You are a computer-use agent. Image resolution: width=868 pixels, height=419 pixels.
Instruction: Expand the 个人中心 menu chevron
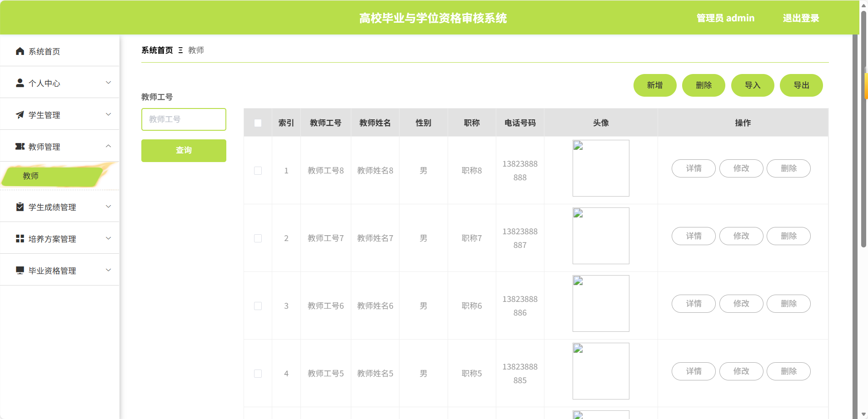pos(109,83)
